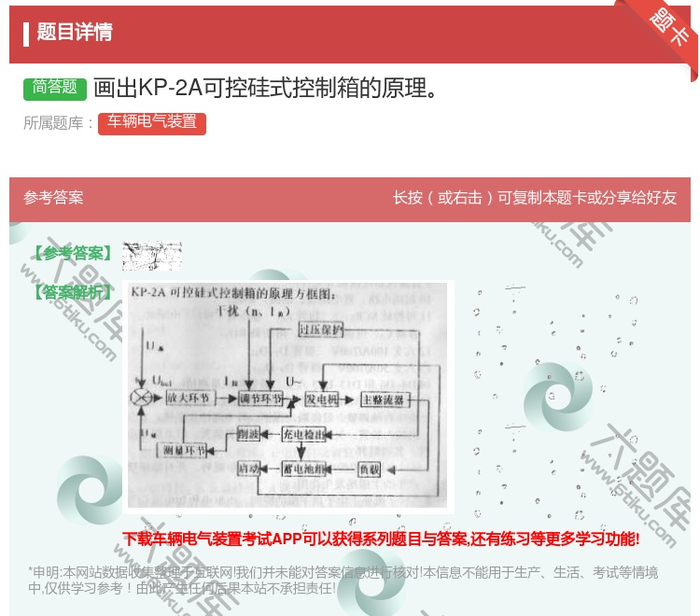Click the 题目详情 header text

pos(75,32)
